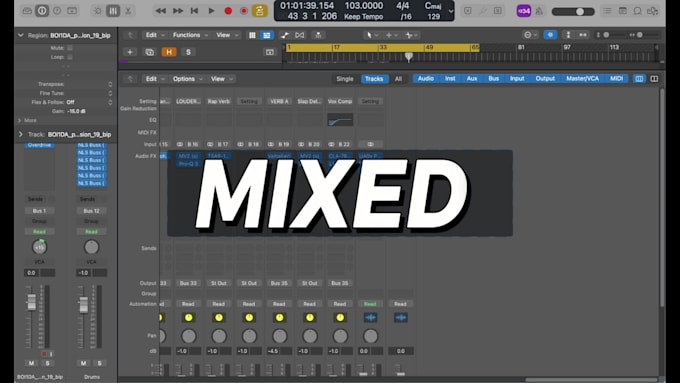Open the media Browsers icon
The height and width of the screenshot is (383, 680).
point(652,11)
